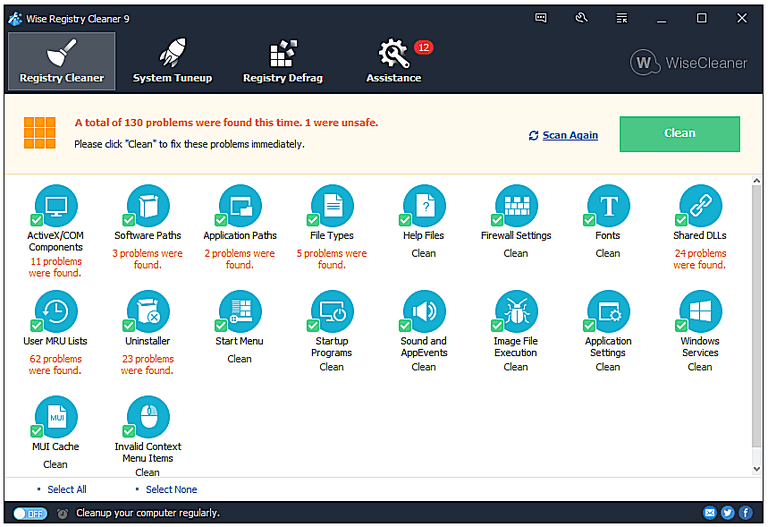Open the Start Menu category icon
This screenshot has width=768, height=527.
click(240, 311)
